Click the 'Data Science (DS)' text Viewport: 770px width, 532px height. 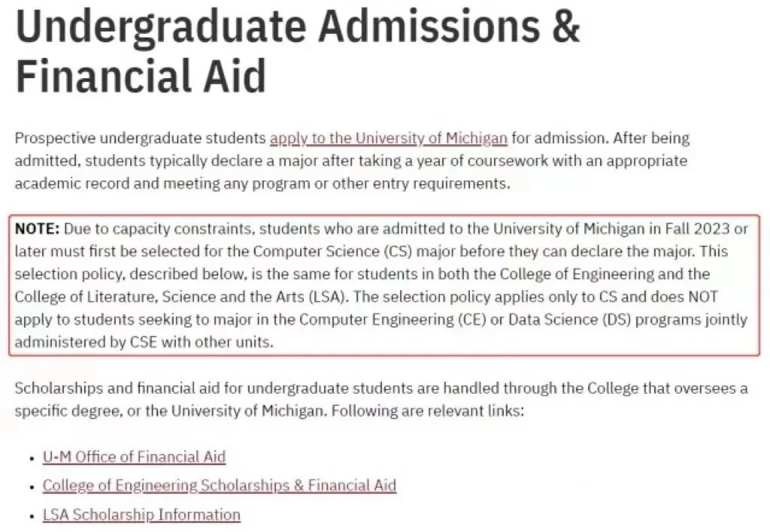(x=570, y=319)
